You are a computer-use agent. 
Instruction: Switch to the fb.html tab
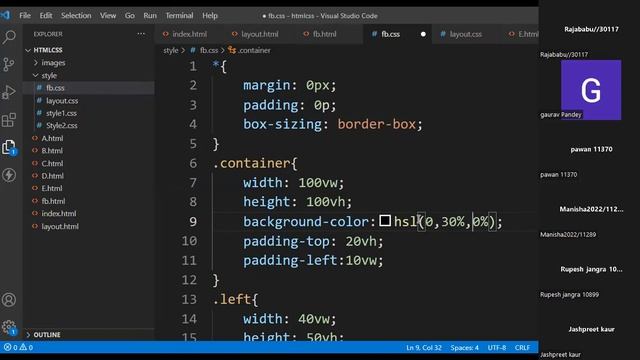(324, 34)
